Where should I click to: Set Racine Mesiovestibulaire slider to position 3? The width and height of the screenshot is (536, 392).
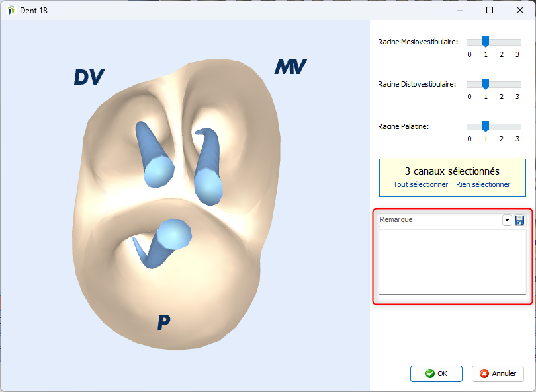(x=517, y=42)
